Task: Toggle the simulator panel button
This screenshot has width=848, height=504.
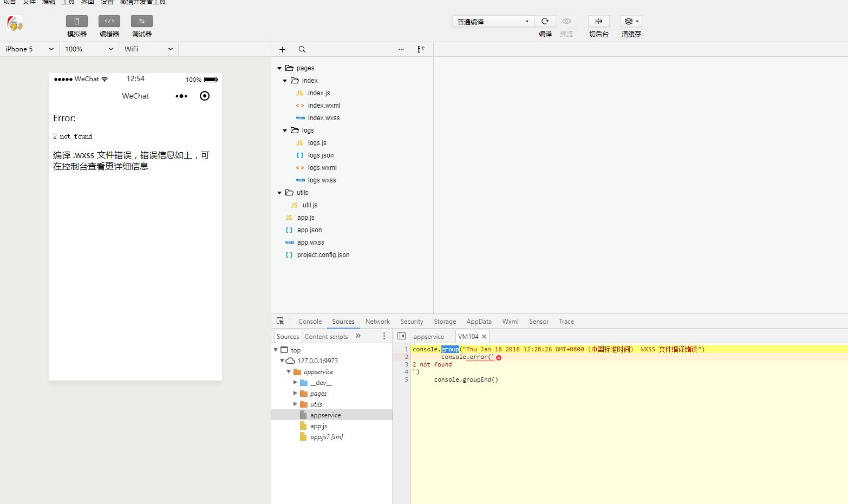Action: 76,22
